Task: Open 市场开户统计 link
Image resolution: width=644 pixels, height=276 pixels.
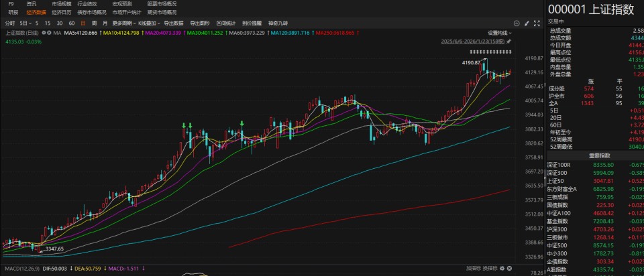Action: click(x=127, y=12)
